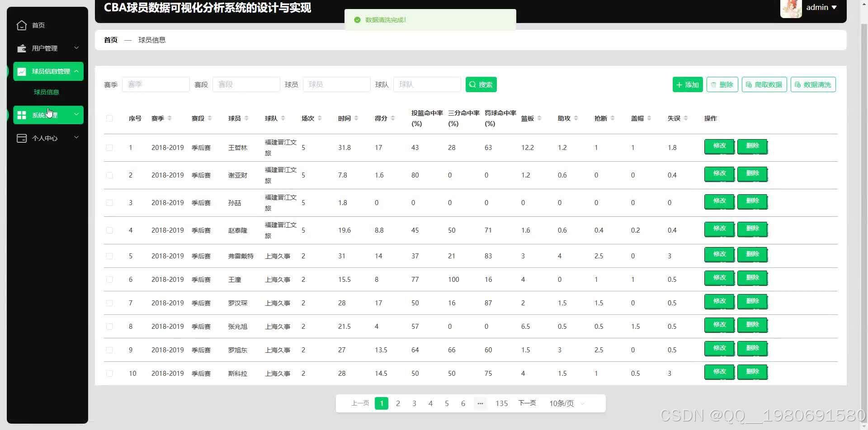Click 修改 on 谢亚财's row
The width and height of the screenshot is (868, 430).
[718, 173]
